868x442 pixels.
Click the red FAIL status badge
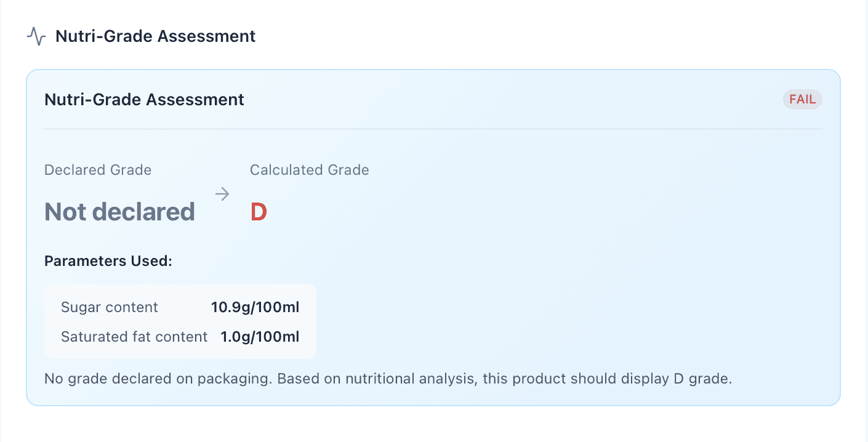(x=802, y=100)
